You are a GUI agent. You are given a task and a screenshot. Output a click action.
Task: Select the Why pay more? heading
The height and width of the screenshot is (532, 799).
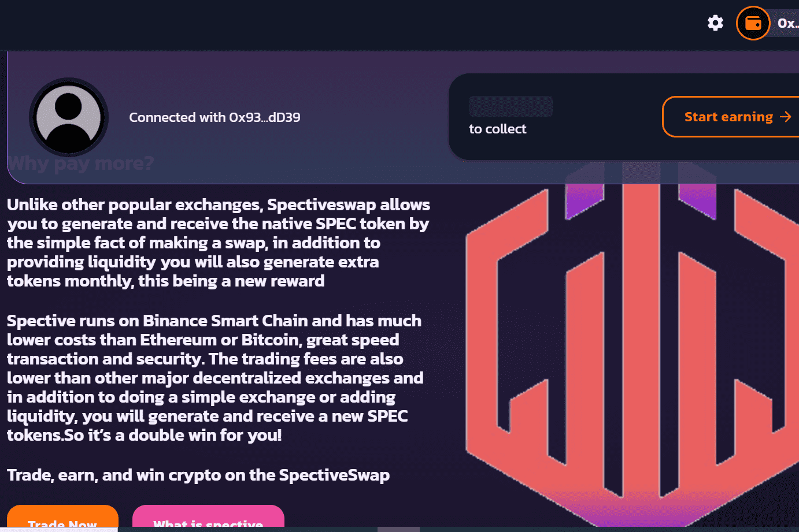tap(80, 163)
